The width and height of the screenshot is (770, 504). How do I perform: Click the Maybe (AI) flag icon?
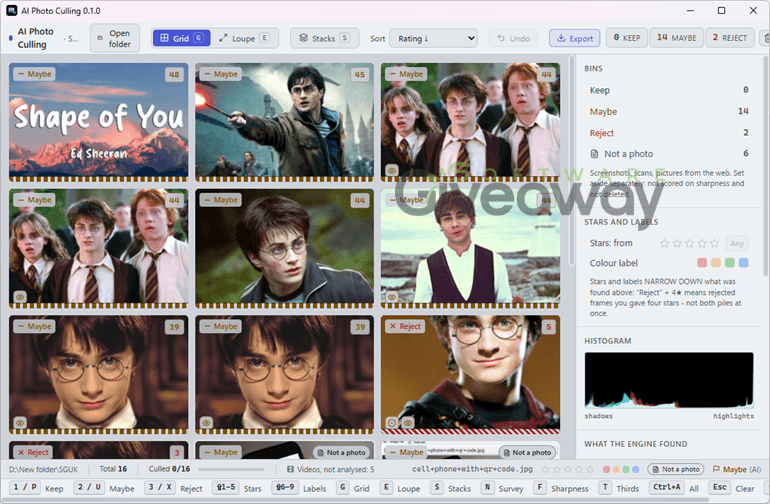715,469
